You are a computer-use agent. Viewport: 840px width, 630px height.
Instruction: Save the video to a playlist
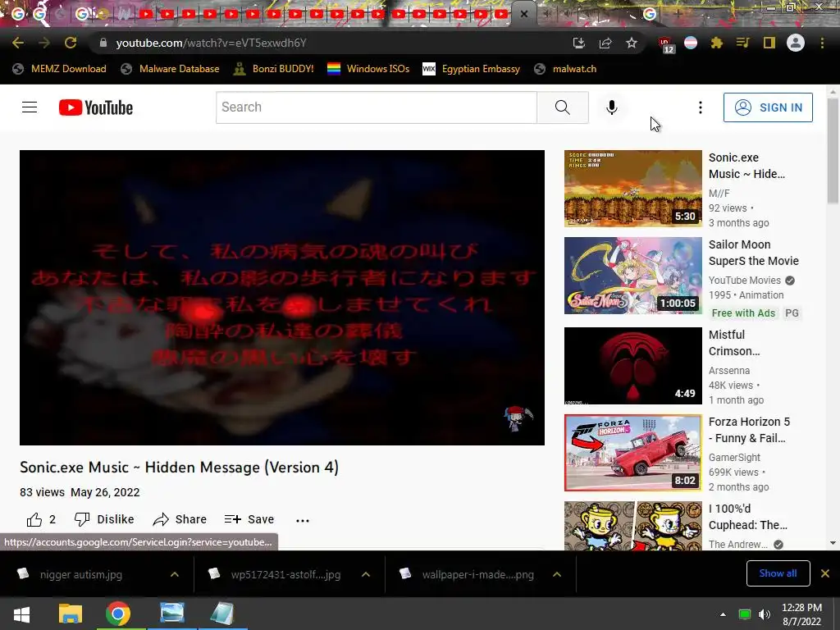pyautogui.click(x=249, y=519)
